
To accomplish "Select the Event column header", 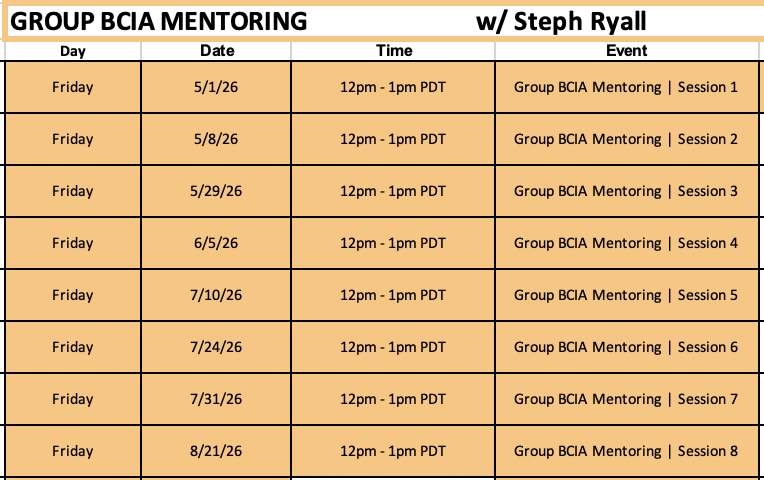I will pyautogui.click(x=626, y=51).
